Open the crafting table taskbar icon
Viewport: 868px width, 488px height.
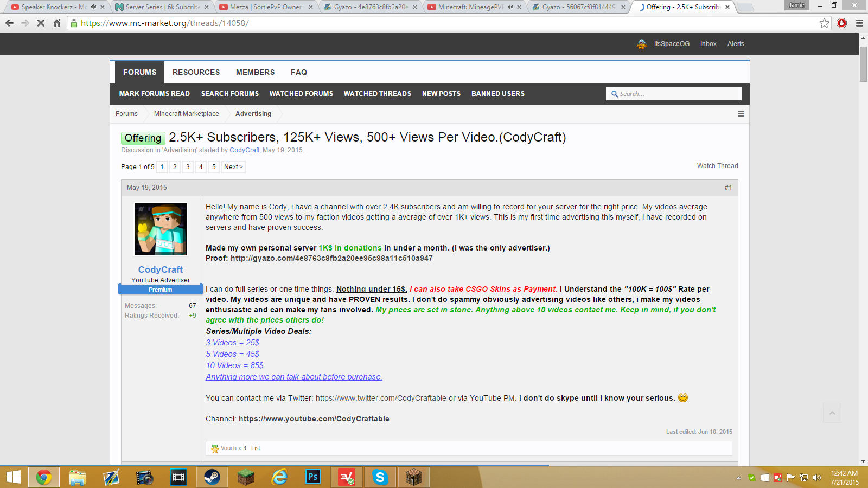(414, 477)
